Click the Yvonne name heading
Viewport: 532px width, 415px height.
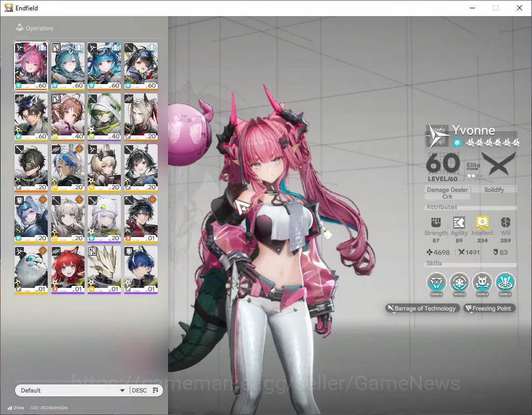click(473, 130)
